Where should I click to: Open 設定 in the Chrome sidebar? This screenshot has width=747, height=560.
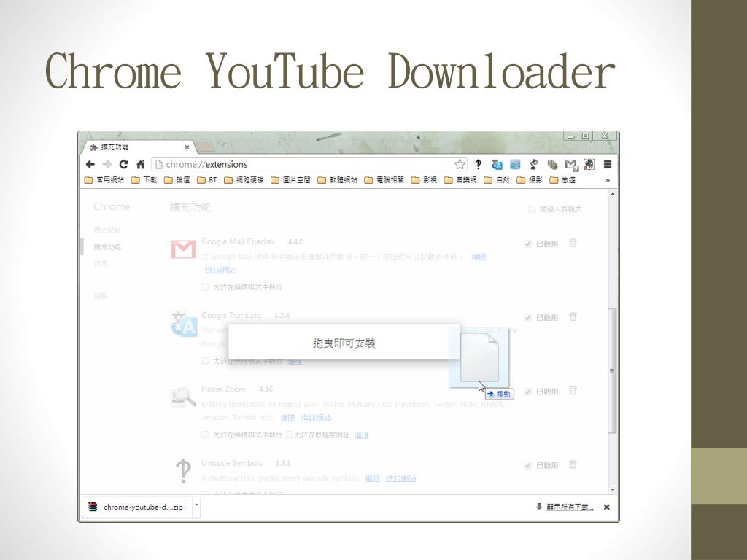click(101, 263)
